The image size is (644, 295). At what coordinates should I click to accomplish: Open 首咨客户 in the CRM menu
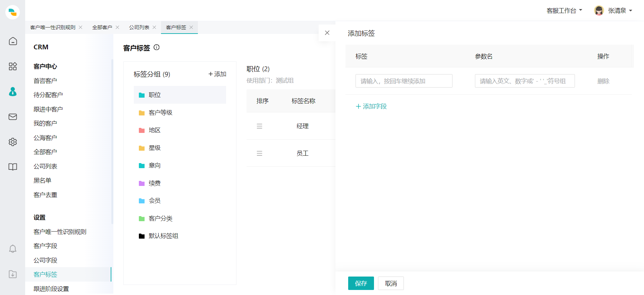coord(45,81)
